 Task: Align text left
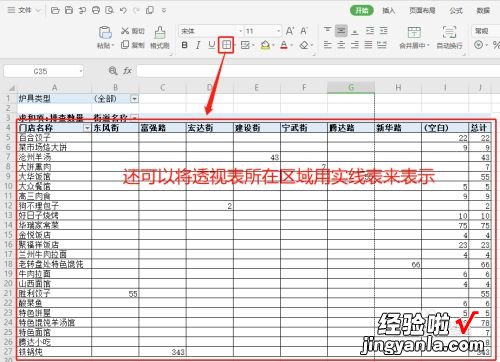coord(328,45)
